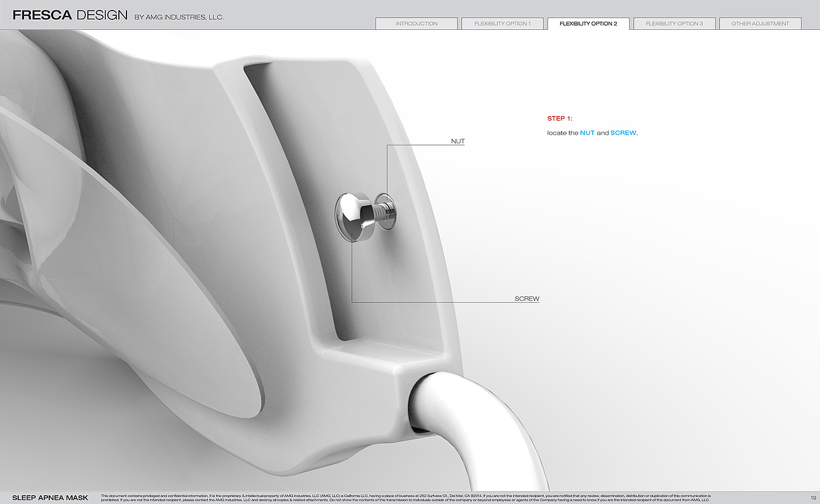Click the blue SCREW word in the step instruction

(x=623, y=133)
